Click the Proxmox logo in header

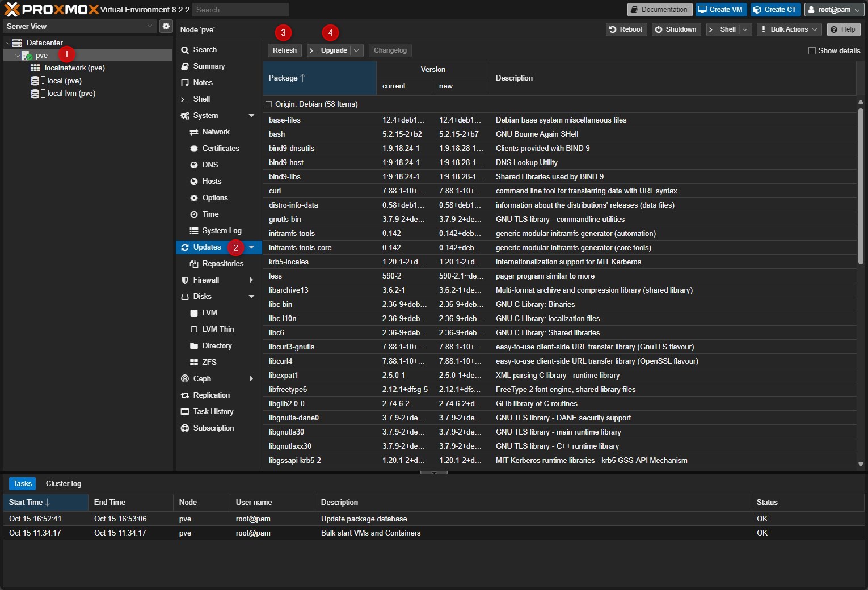51,10
